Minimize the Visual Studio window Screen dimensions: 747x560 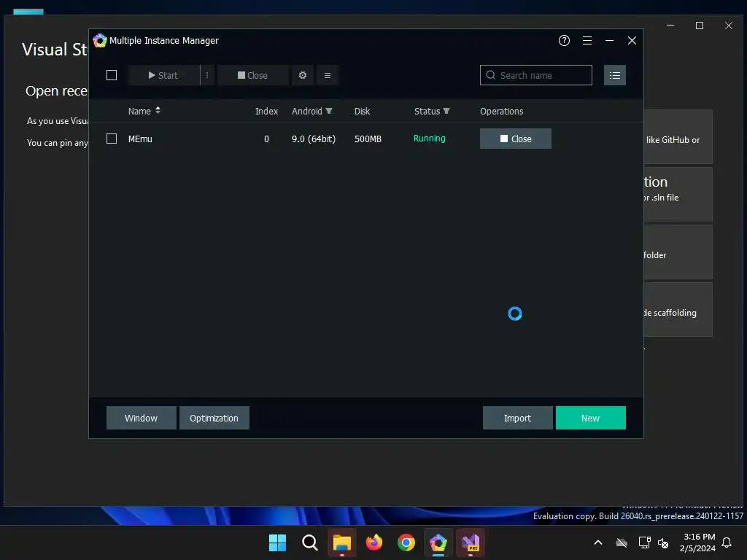670,26
